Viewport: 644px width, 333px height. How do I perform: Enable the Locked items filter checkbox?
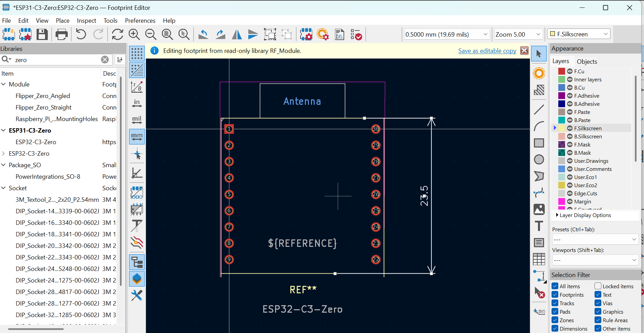[598, 286]
